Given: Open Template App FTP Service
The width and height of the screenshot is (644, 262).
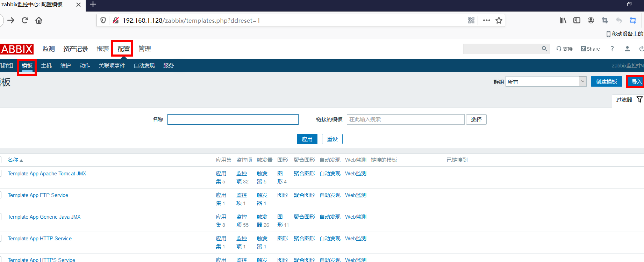Looking at the screenshot, I should click(x=38, y=195).
